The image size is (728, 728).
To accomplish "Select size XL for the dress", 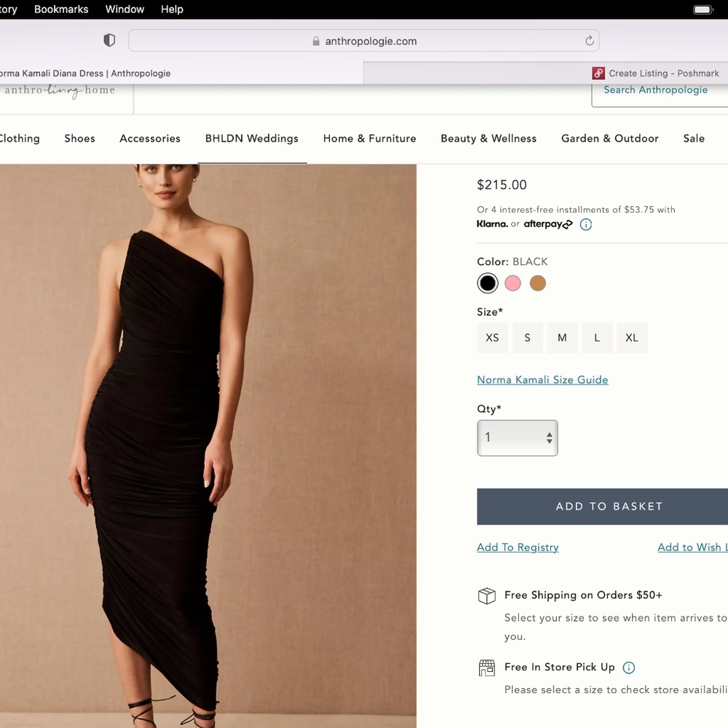I will (632, 338).
